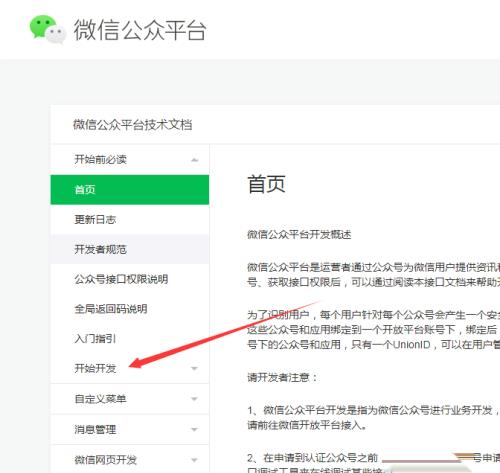500x473 pixels.
Task: Click the 消息管理 menu label
Action: click(95, 429)
